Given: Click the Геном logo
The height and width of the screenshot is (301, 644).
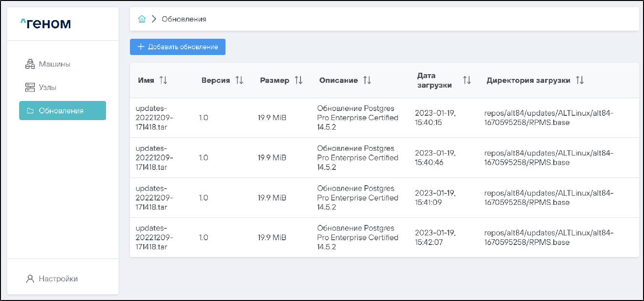Looking at the screenshot, I should click(x=46, y=23).
